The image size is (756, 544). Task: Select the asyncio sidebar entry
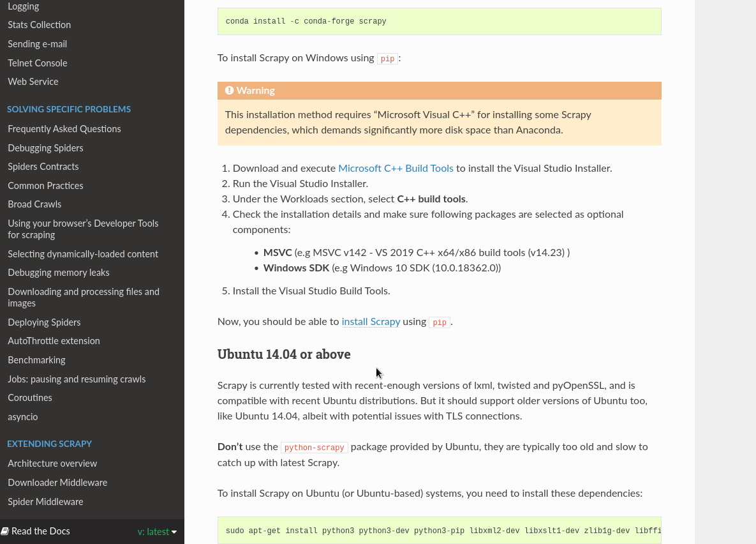(x=23, y=416)
